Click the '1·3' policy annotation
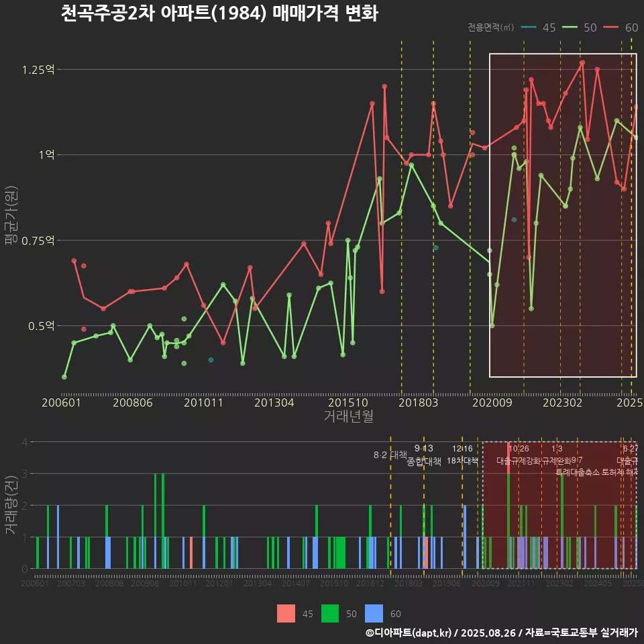Viewport: 644px width, 644px height. click(557, 449)
